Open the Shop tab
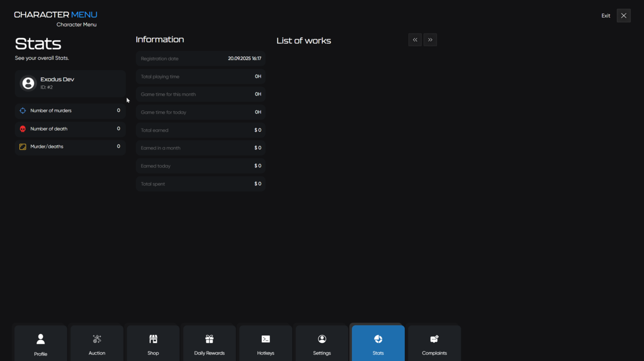 [x=153, y=343]
